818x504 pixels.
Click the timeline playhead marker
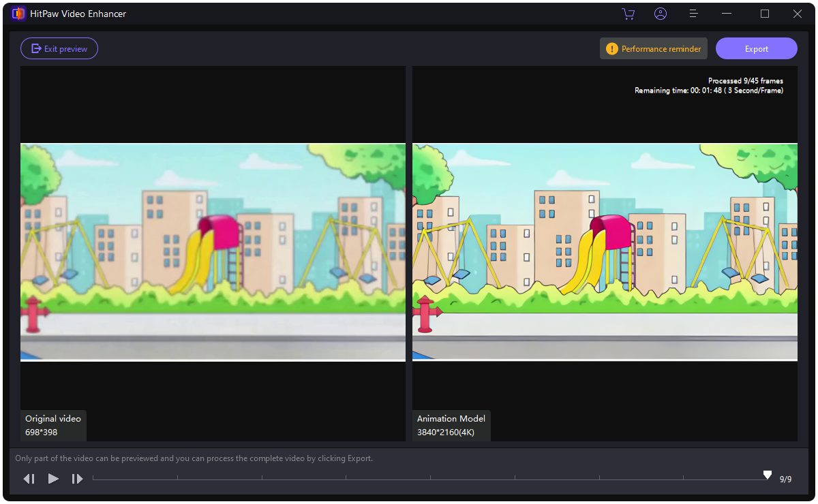click(x=768, y=475)
